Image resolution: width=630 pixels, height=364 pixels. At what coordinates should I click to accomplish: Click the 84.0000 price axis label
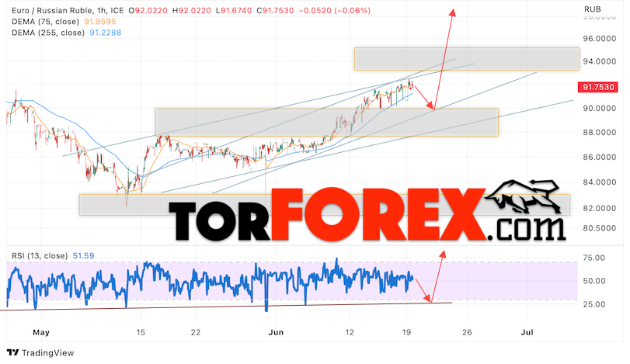[600, 182]
